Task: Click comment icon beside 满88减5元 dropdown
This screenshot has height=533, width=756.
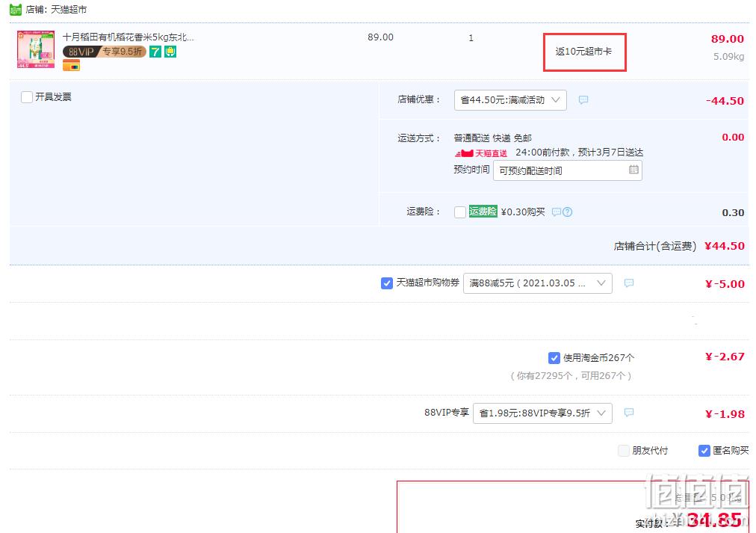Action: point(629,283)
